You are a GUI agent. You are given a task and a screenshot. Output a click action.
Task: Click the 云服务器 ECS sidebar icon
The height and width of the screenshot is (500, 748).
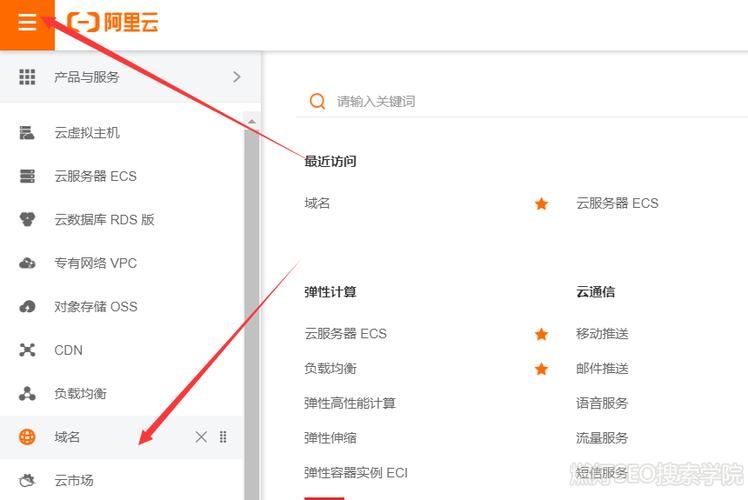tap(27, 176)
